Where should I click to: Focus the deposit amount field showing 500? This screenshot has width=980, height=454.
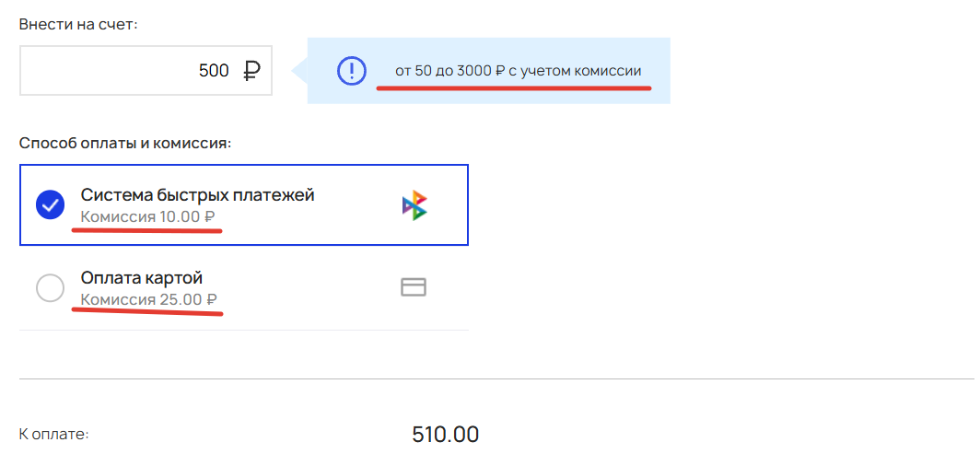(x=146, y=71)
